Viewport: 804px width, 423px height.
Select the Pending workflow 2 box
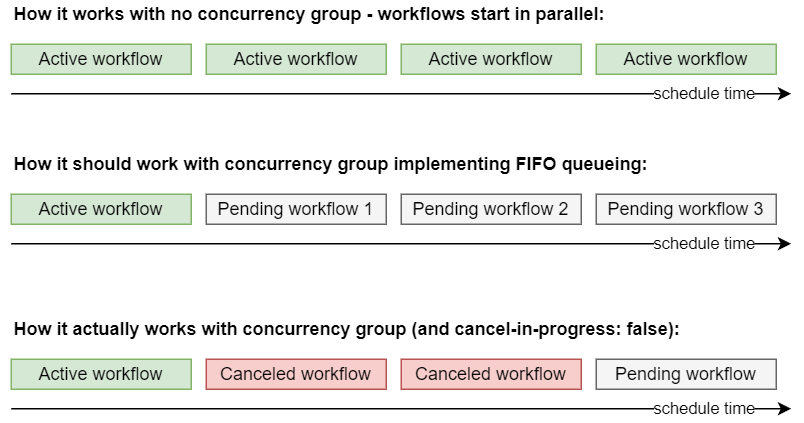[491, 209]
